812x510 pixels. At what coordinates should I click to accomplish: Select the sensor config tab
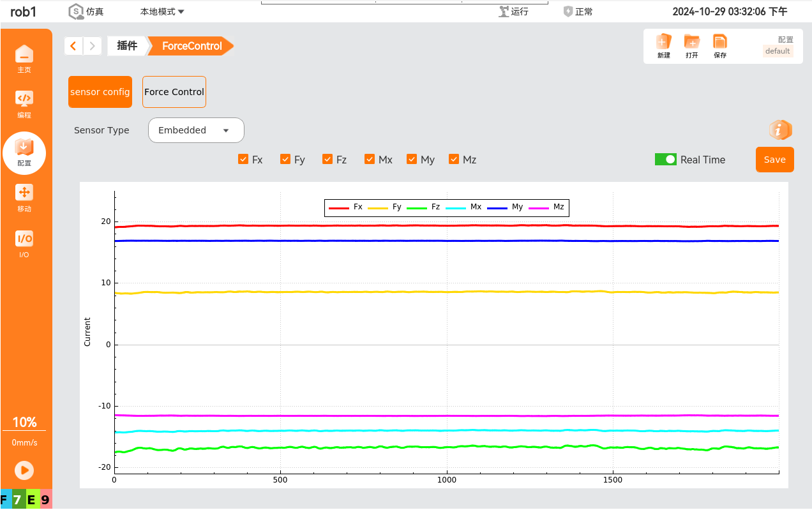click(x=100, y=92)
